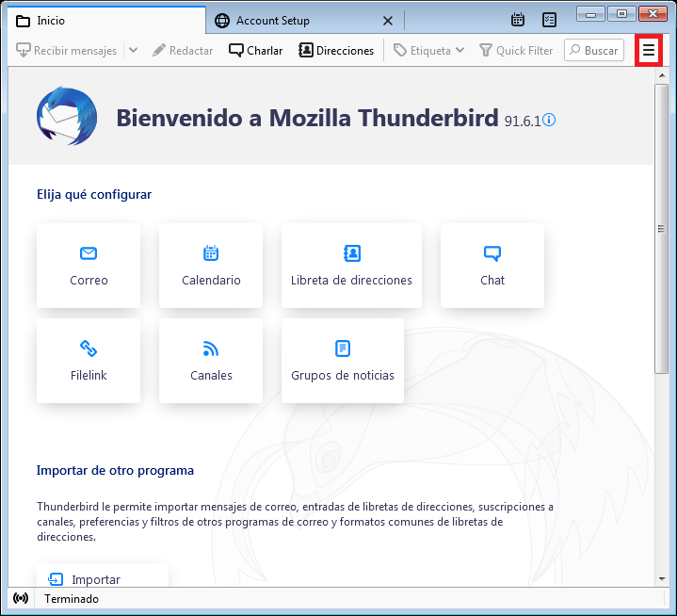The image size is (677, 616).
Task: Click Importar de otro programa heading
Action: click(115, 470)
